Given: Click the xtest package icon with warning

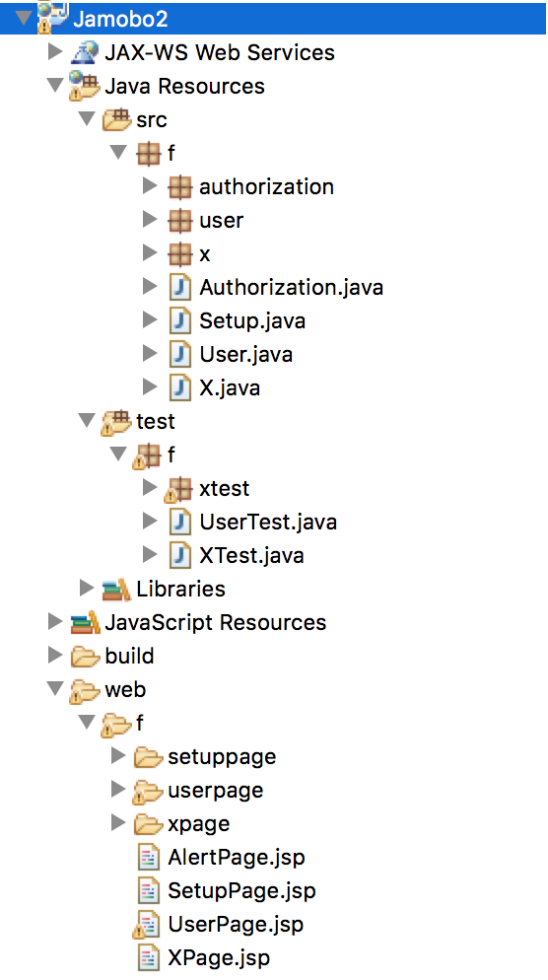Looking at the screenshot, I should click(178, 489).
